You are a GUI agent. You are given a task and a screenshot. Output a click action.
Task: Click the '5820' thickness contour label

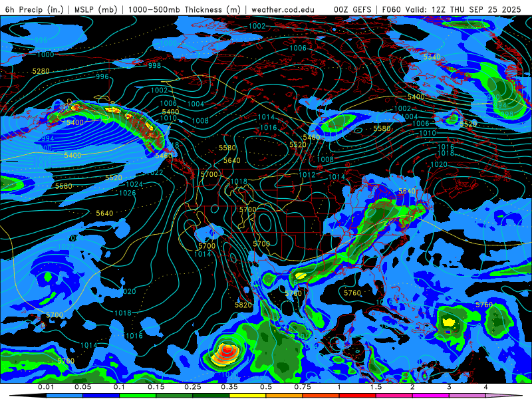click(243, 305)
